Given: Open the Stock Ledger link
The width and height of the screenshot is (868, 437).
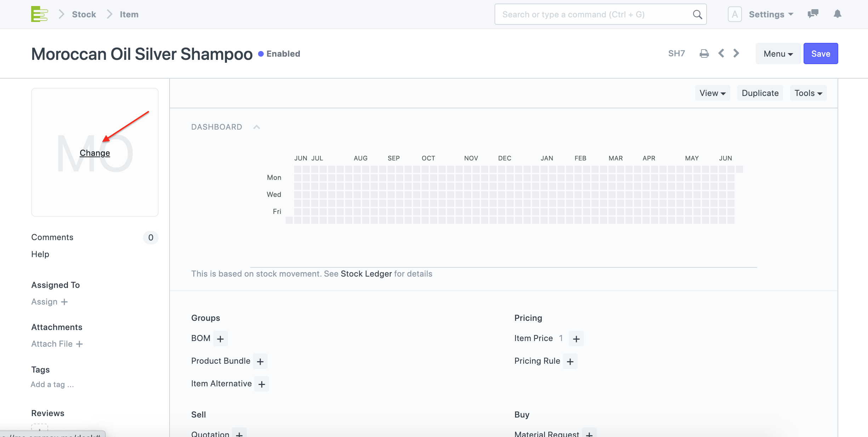Looking at the screenshot, I should tap(366, 274).
